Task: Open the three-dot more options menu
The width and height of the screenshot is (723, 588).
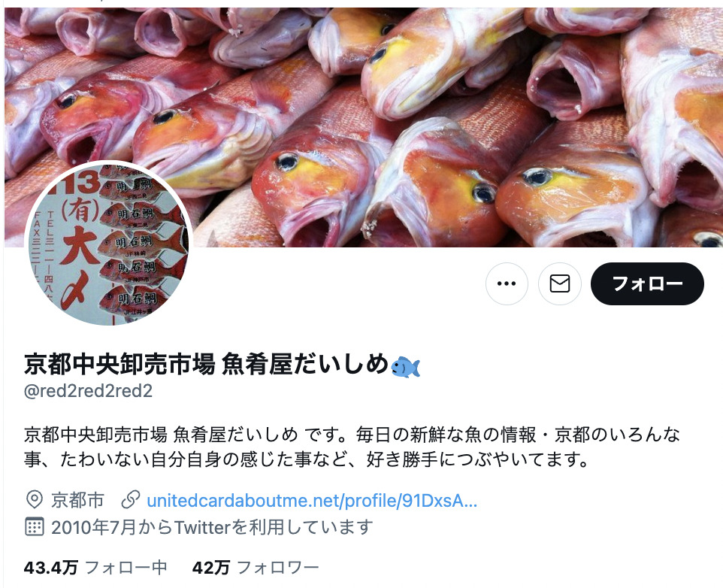Action: pyautogui.click(x=507, y=283)
